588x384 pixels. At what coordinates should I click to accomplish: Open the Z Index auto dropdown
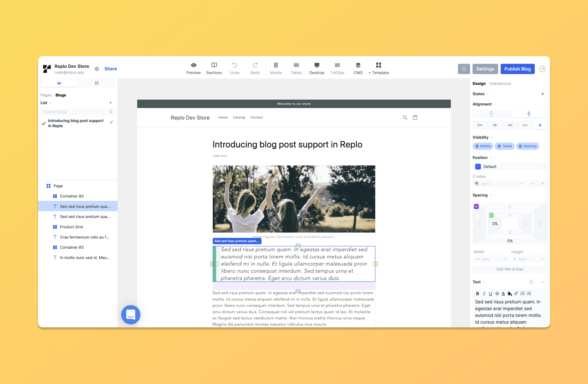[x=500, y=184]
